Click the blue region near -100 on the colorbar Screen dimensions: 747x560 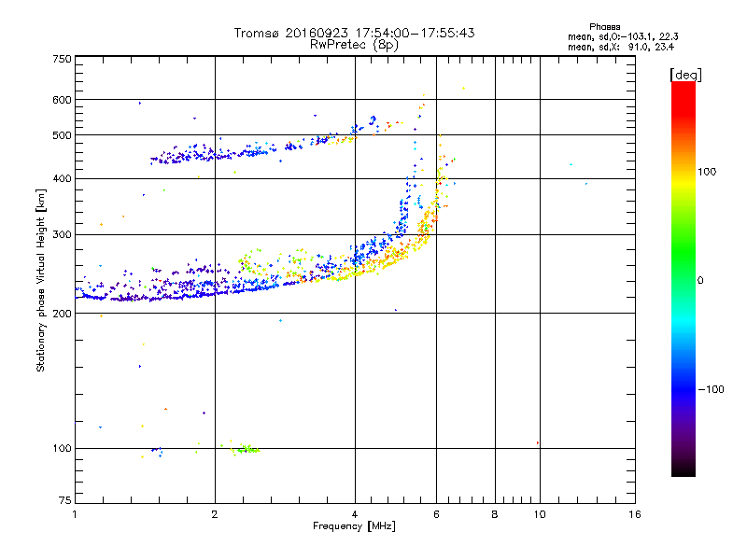point(684,389)
